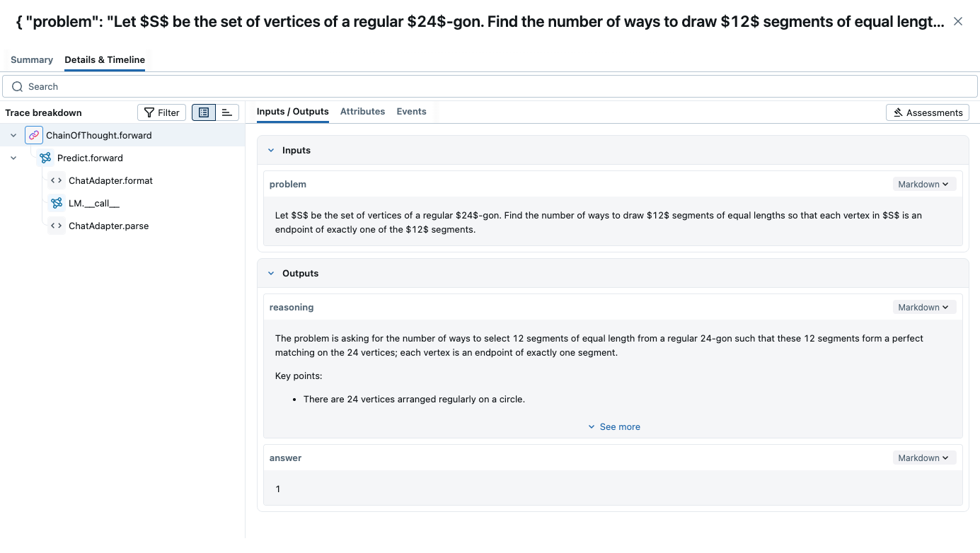980x553 pixels.
Task: Click the Filter funnel icon
Action: 149,112
